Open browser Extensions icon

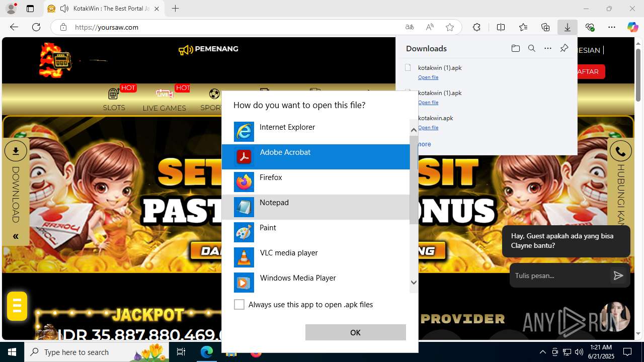[x=476, y=27]
